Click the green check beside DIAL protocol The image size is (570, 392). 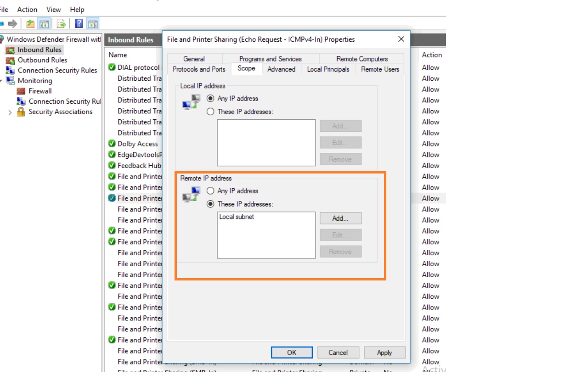pyautogui.click(x=112, y=67)
